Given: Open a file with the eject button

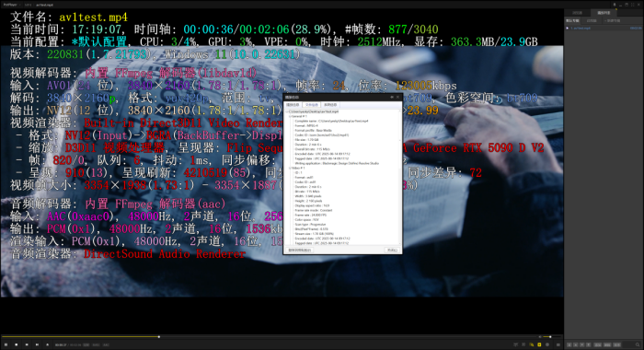Looking at the screenshot, I should pyautogui.click(x=47, y=344).
